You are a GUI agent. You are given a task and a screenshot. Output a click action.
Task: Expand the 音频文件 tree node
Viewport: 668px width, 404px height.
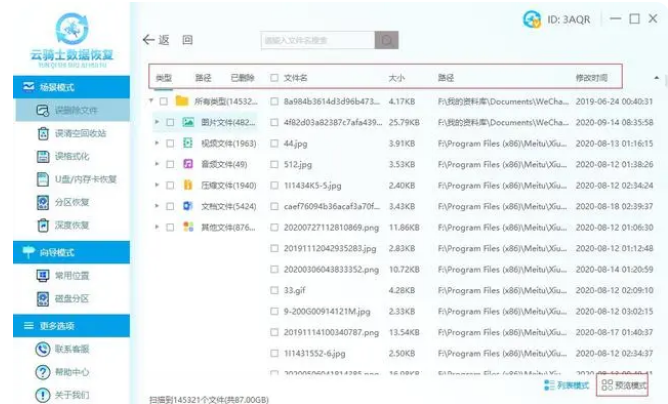point(157,164)
